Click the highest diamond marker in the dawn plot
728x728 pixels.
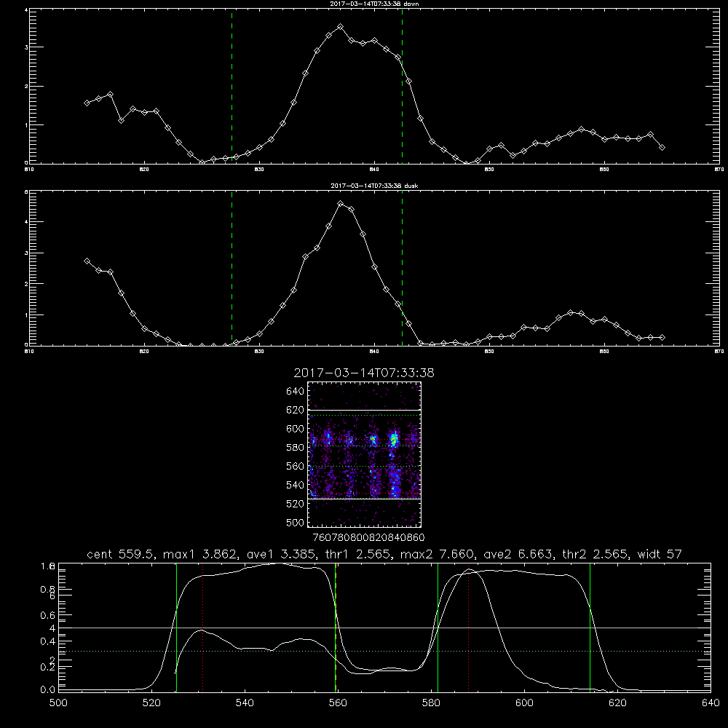point(340,27)
